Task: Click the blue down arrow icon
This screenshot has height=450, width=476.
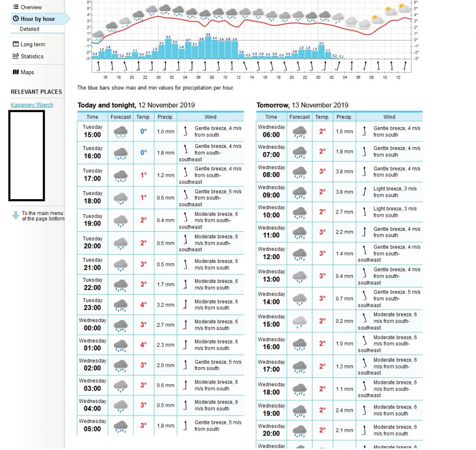Action: pyautogui.click(x=15, y=215)
